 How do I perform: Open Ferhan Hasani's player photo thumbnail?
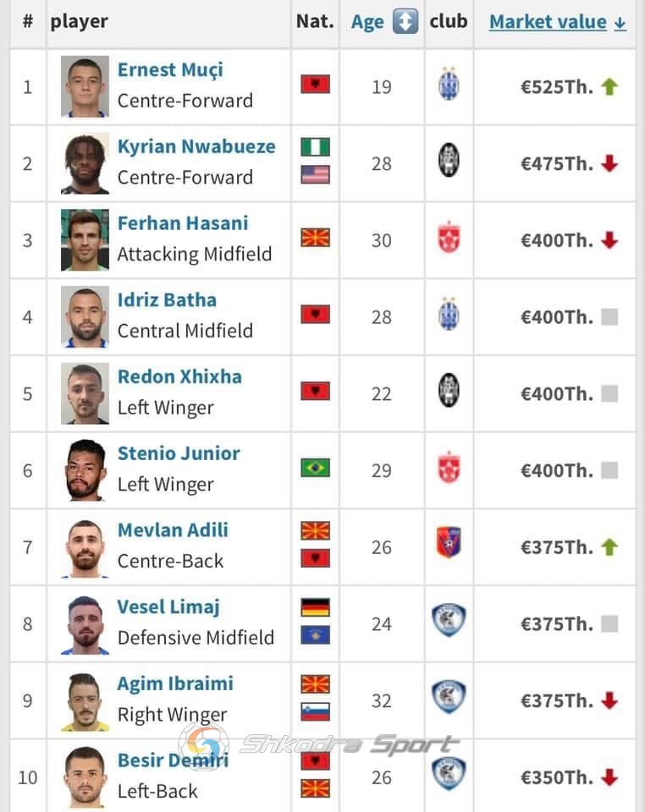click(x=85, y=239)
